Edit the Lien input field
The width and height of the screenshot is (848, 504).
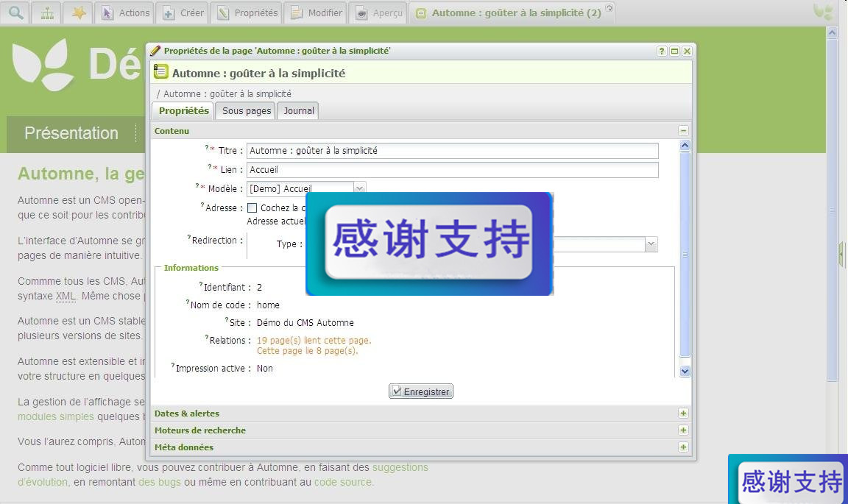coord(453,170)
